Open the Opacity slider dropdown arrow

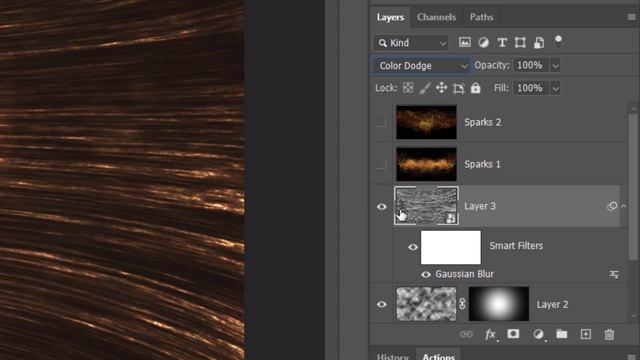[555, 66]
